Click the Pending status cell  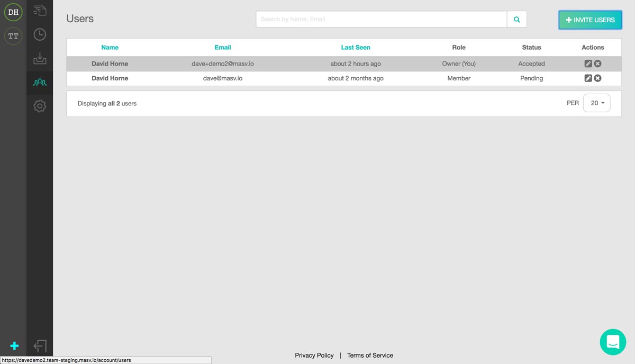531,78
